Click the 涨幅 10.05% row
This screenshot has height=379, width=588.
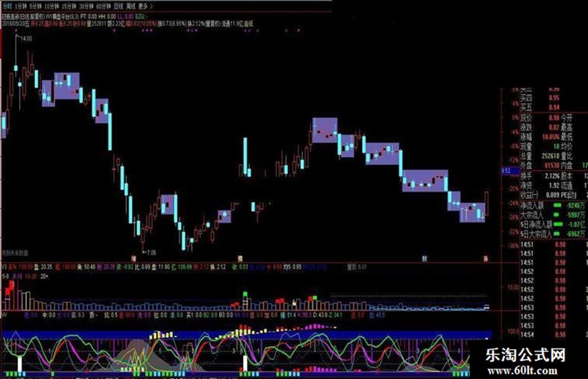click(x=540, y=137)
